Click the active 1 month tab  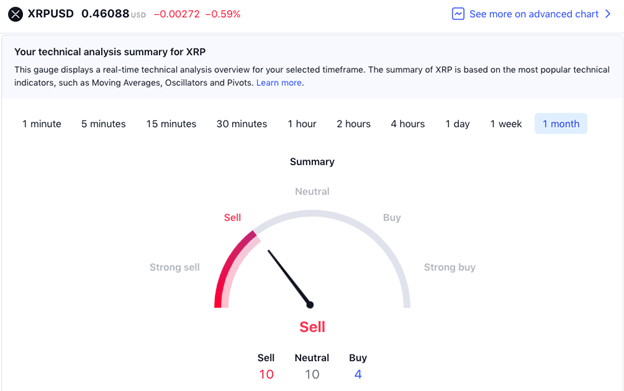[x=561, y=124]
